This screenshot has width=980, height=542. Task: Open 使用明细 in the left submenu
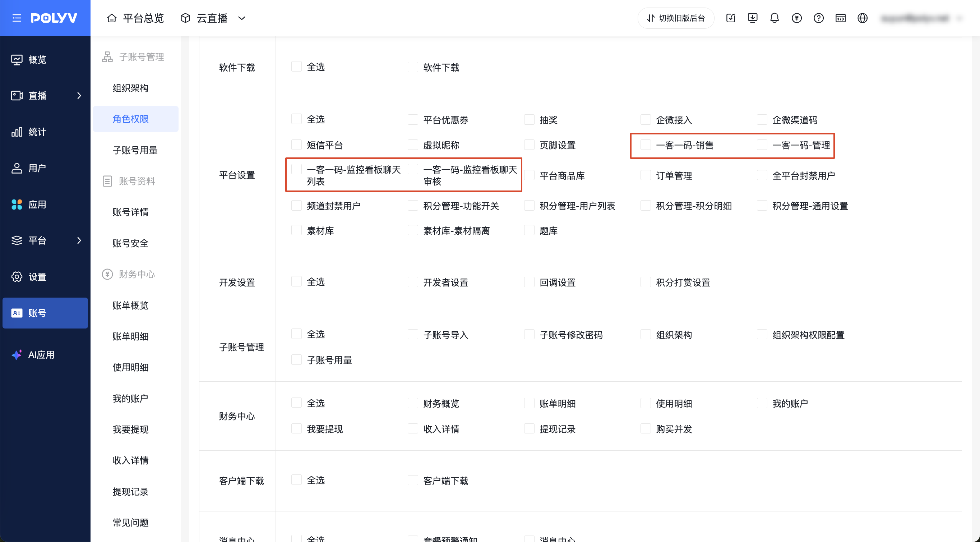pos(130,367)
